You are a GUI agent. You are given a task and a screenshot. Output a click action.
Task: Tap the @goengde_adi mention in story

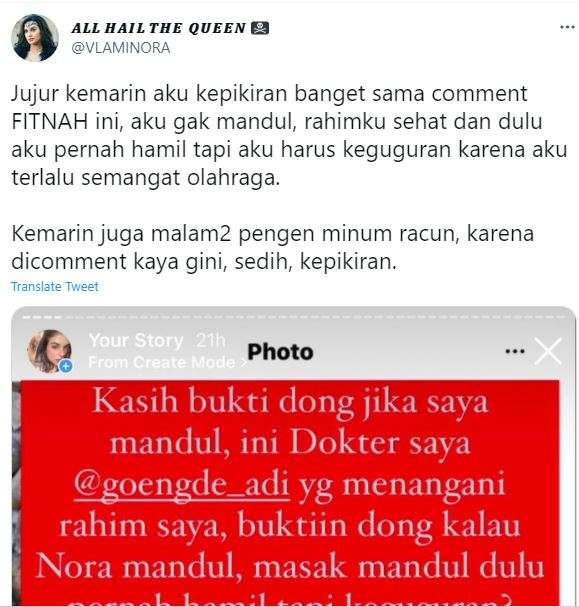point(181,485)
